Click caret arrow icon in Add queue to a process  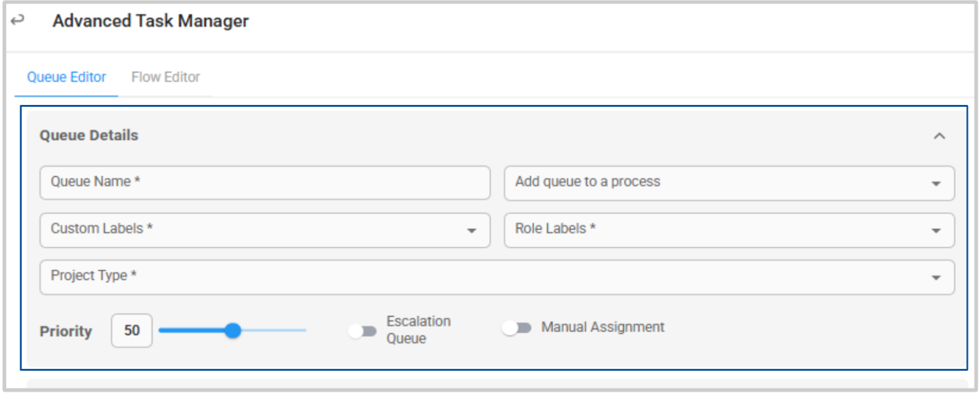935,184
